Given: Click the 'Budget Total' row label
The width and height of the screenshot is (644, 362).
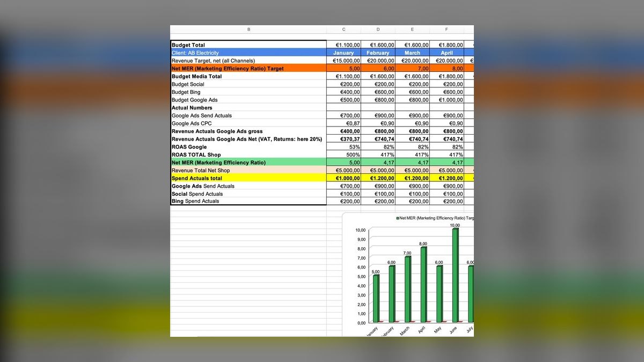Looking at the screenshot, I should click(x=188, y=45).
